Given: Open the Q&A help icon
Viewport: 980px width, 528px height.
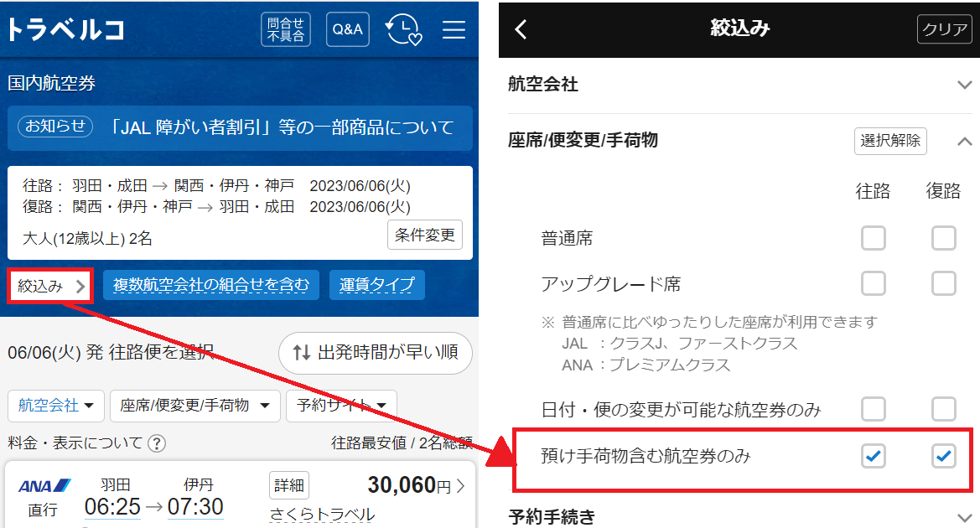Looking at the screenshot, I should pyautogui.click(x=347, y=30).
